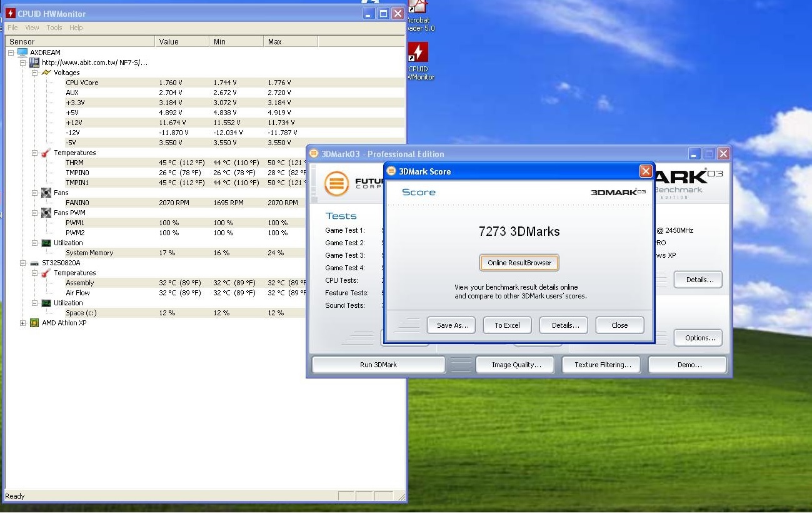Launch the 3DMark03 Demo
Viewport: 812px width, 513px height.
tap(688, 365)
